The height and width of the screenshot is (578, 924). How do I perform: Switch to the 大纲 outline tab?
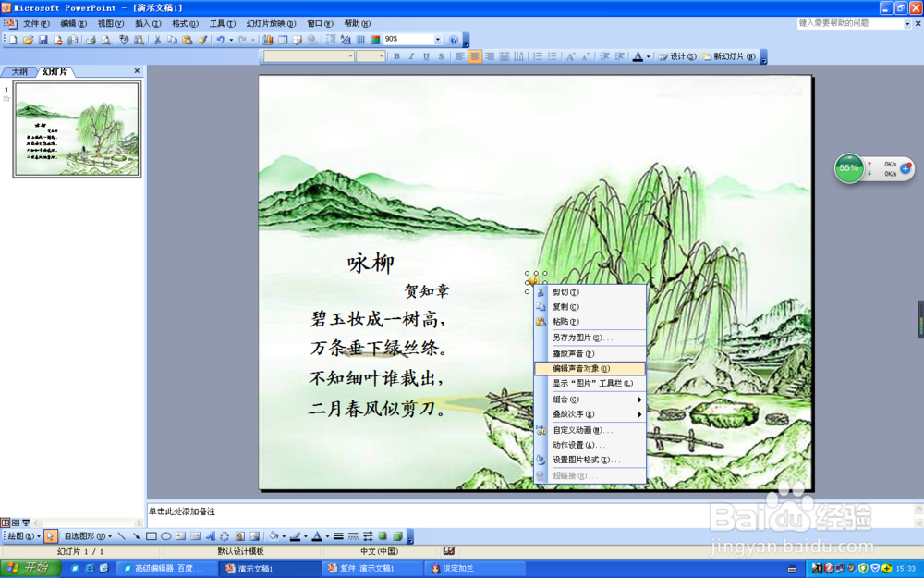[19, 70]
